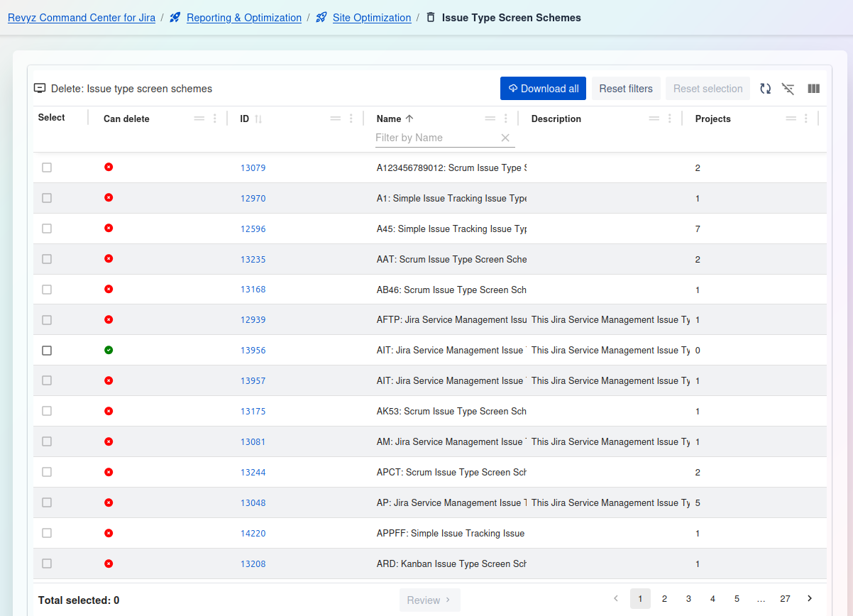Select the checkbox for row 13079

(47, 167)
